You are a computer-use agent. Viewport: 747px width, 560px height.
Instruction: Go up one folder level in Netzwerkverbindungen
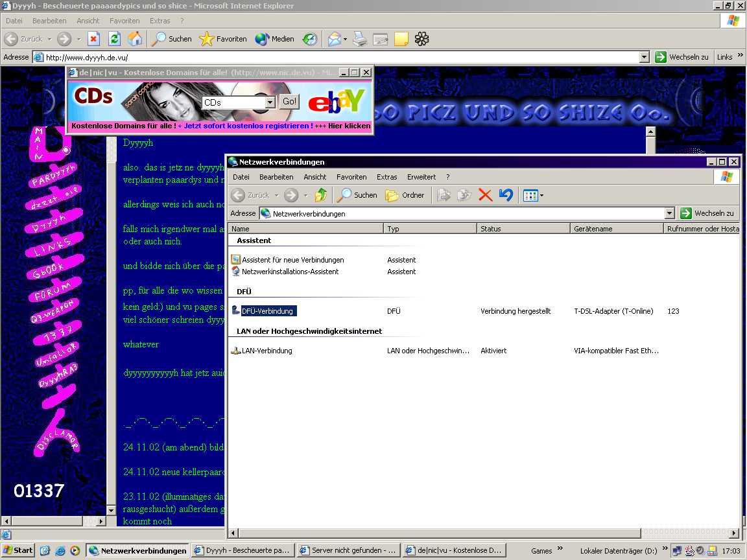(x=321, y=195)
